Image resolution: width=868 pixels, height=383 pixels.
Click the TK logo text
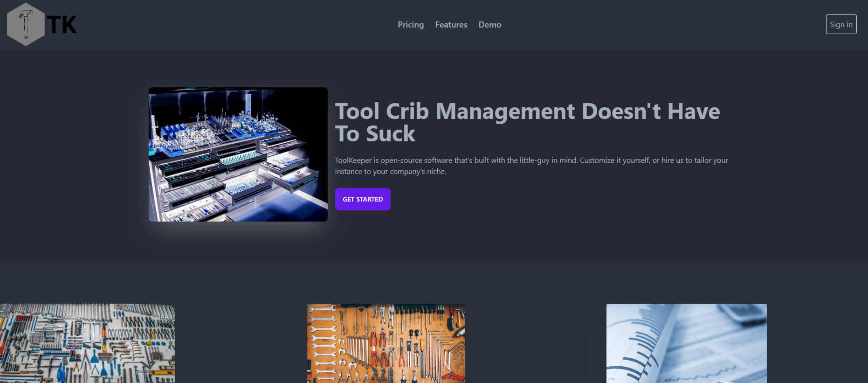tap(62, 25)
